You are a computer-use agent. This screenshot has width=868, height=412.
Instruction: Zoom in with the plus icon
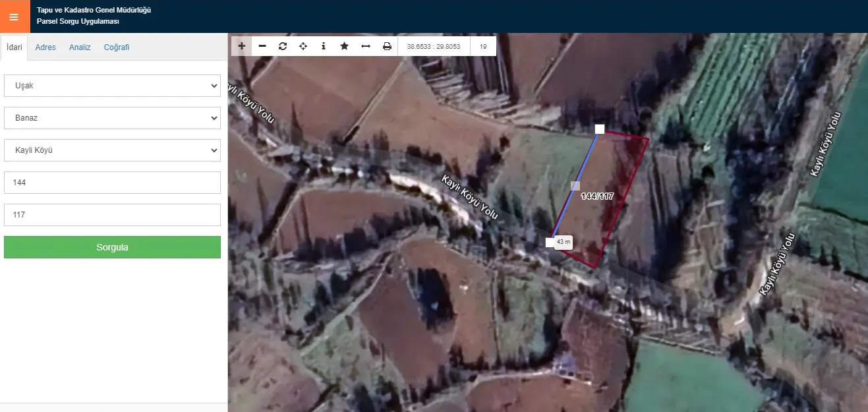point(242,46)
